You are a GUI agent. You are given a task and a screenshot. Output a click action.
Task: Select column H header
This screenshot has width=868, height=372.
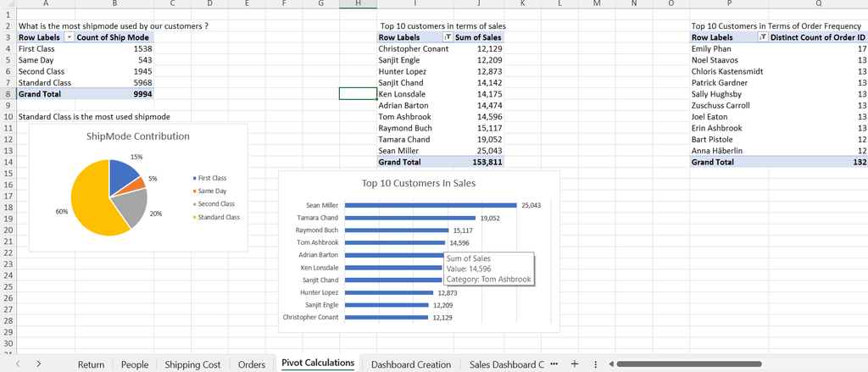[x=358, y=5]
